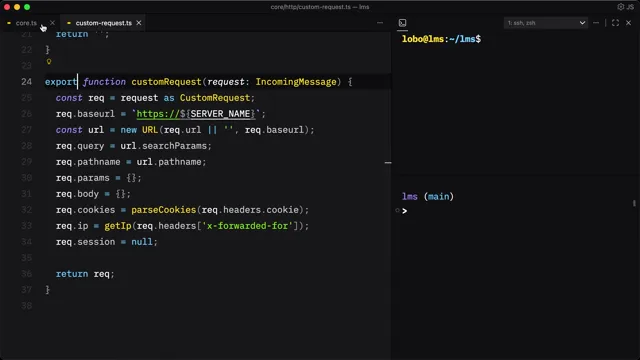Switch to the core.ts tab
This screenshot has width=640, height=360.
(26, 23)
